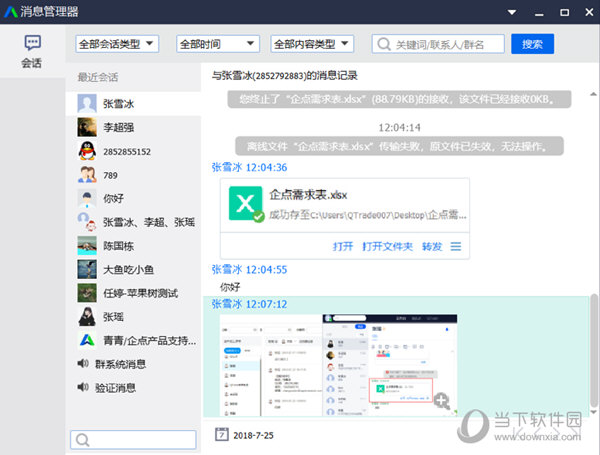Click 任婷-苹果树测试 avatar picture
600x455 pixels.
87,293
